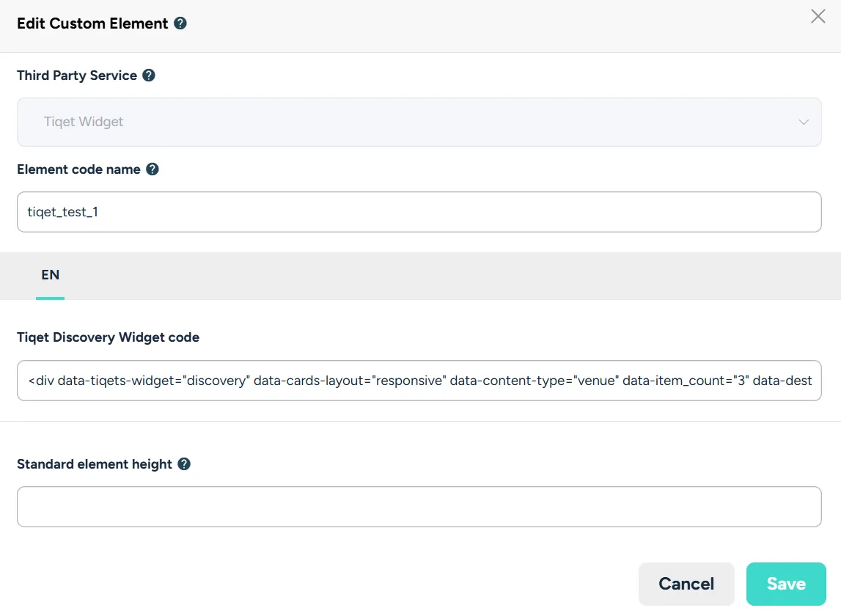Expand the Tiqet Widget dropdown chevron

tap(804, 122)
